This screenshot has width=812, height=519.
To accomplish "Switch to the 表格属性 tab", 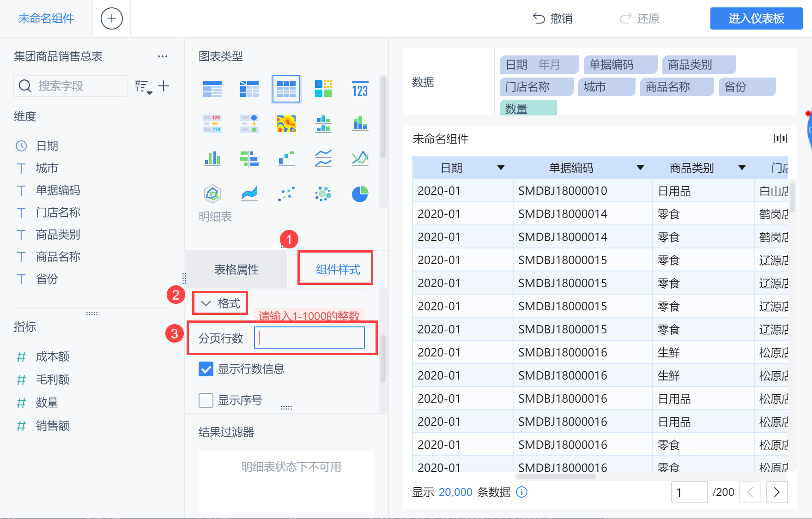I will point(236,270).
